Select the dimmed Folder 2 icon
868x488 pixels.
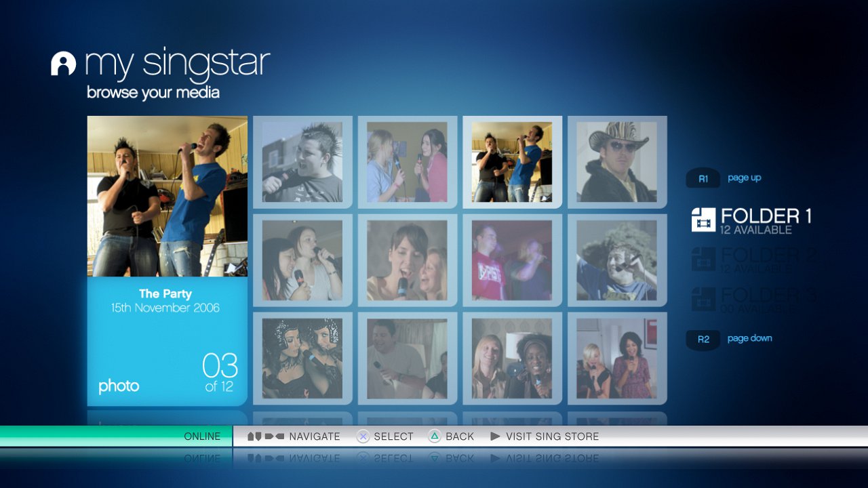pos(703,259)
